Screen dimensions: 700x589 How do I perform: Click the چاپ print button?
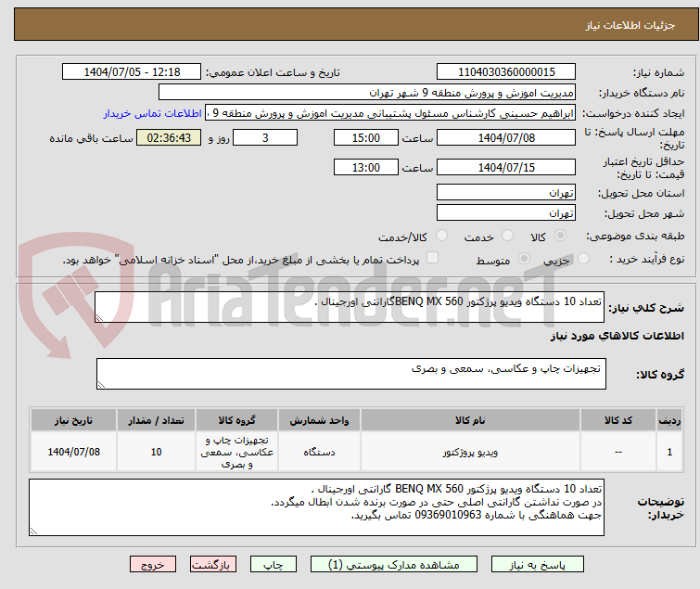point(273,565)
